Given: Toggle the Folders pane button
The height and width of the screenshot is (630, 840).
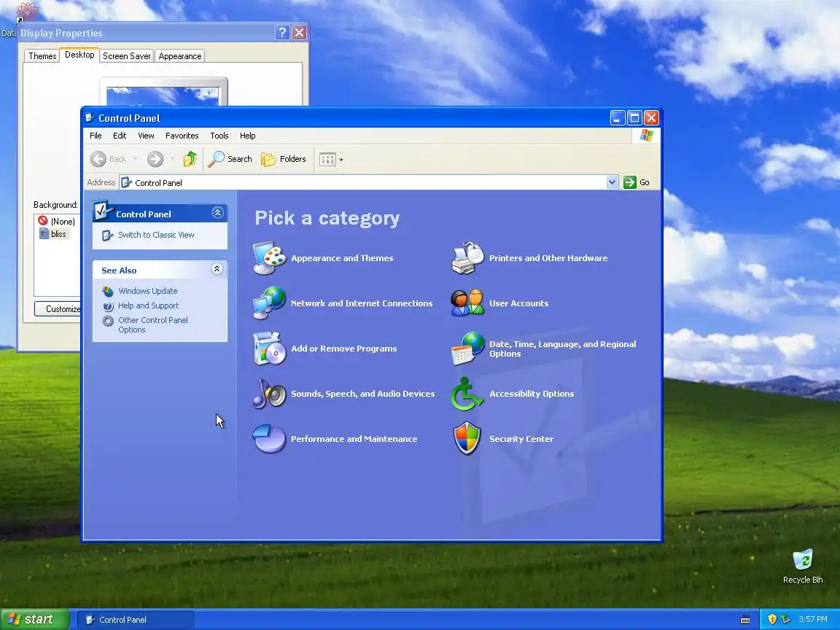Looking at the screenshot, I should tap(284, 159).
